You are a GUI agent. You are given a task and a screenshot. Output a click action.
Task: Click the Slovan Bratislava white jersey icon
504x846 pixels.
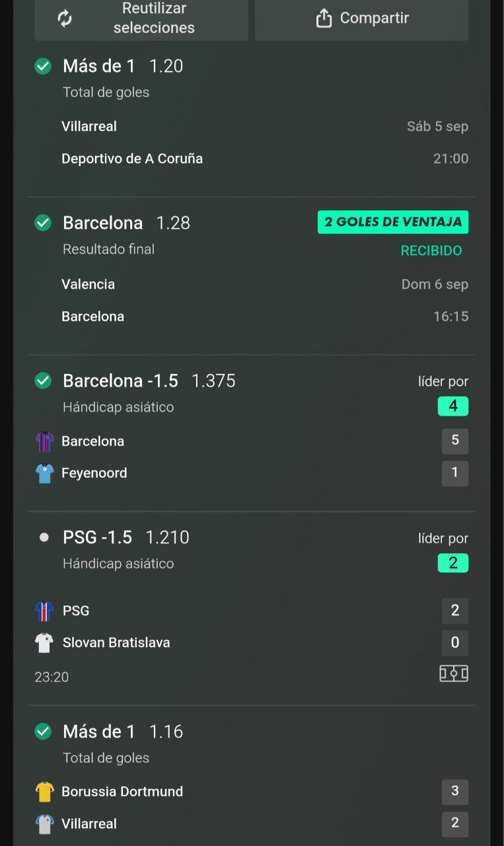[x=44, y=642]
